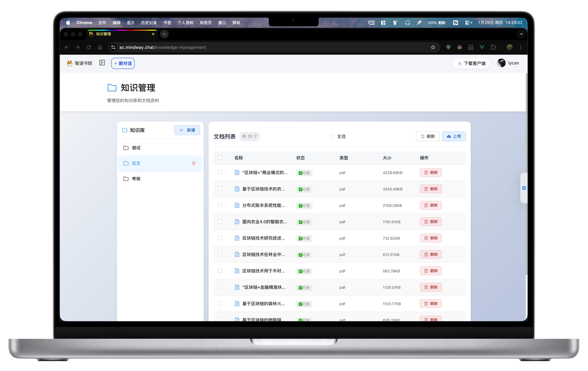Viewport: 588px width, 371px height.
Task: Open the 历史记录 menu
Action: tap(149, 22)
